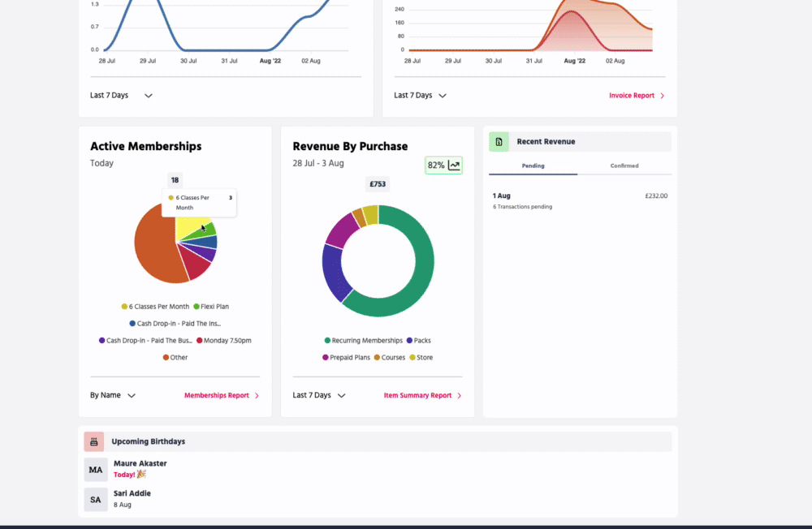Click the Recent Revenue document icon
812x529 pixels.
pos(499,142)
